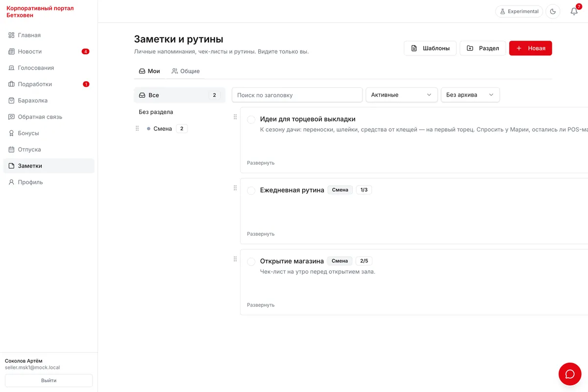588x392 pixels.
Task: Open Новости section in sidebar
Action: 49,51
